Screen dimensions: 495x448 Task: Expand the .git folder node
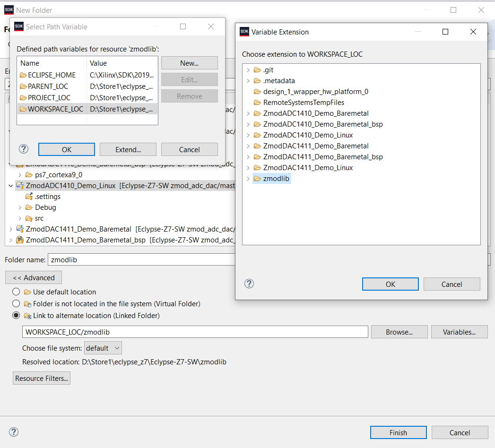point(248,70)
